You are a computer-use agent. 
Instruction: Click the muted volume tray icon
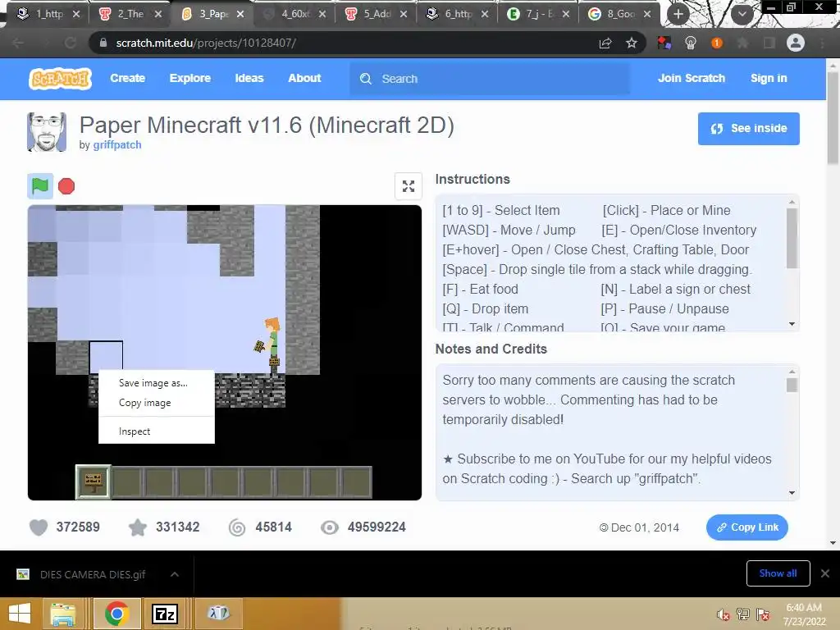click(x=724, y=614)
